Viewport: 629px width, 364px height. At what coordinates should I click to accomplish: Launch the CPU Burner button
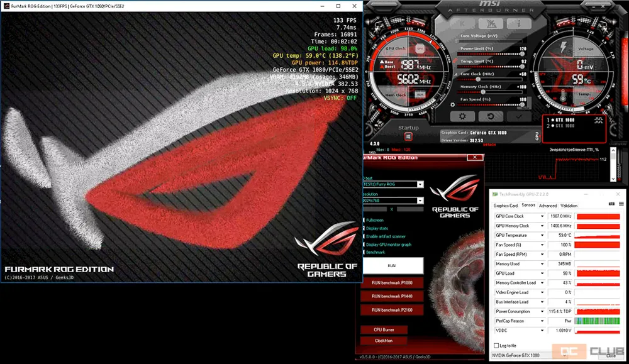(383, 329)
